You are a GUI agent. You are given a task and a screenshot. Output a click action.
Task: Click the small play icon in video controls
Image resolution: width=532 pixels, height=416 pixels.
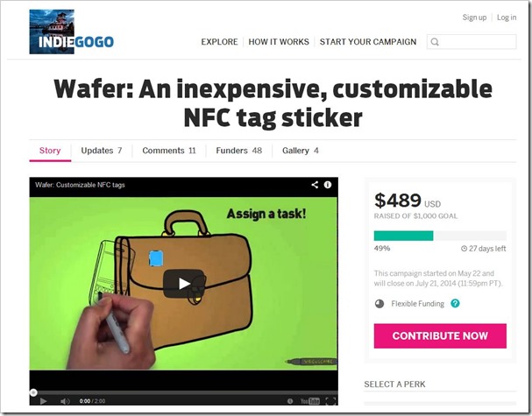click(x=44, y=401)
